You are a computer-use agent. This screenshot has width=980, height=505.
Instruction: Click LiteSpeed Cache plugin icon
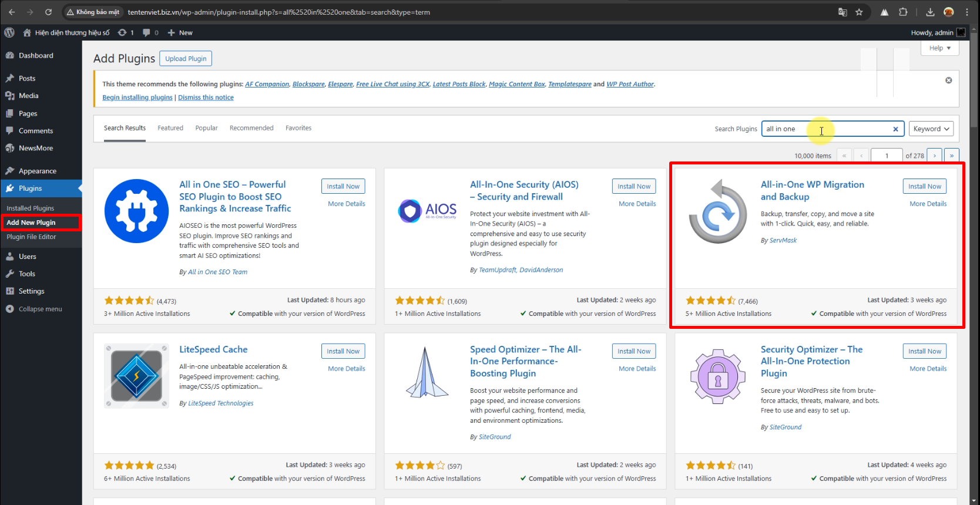[x=136, y=376]
